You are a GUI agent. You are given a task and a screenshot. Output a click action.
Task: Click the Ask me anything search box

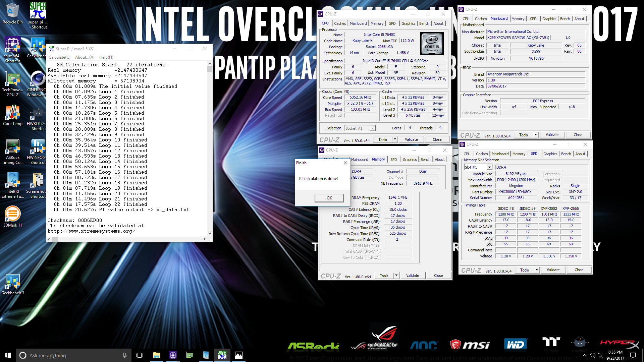73,355
